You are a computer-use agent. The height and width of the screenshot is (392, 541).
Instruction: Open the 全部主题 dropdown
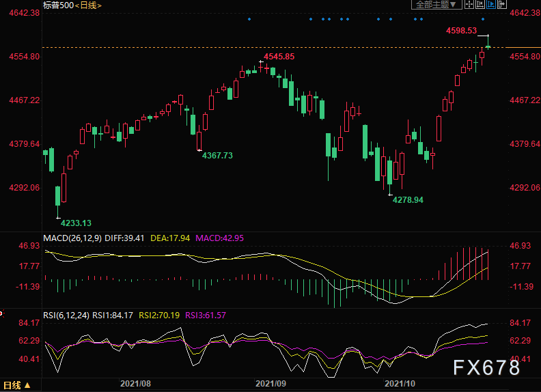(436, 5)
